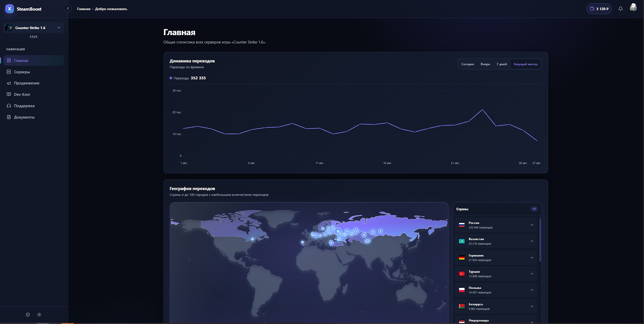
Task: Open Dev-блог menu label
Action: coord(22,95)
